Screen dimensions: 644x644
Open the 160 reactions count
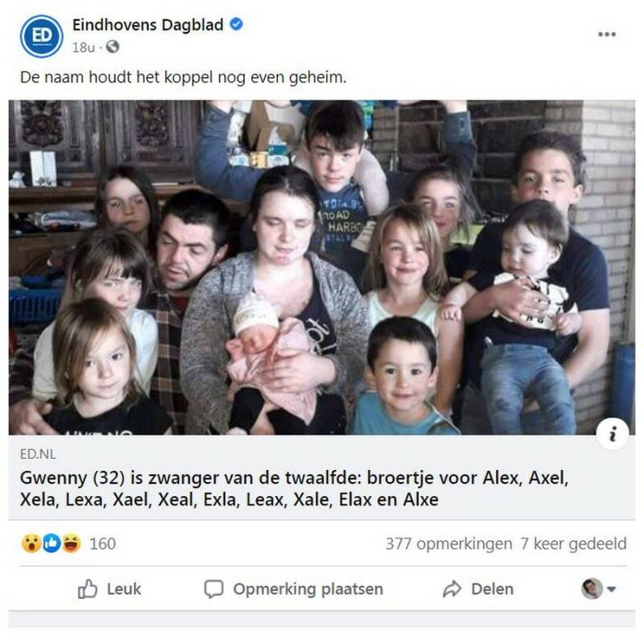(102, 543)
